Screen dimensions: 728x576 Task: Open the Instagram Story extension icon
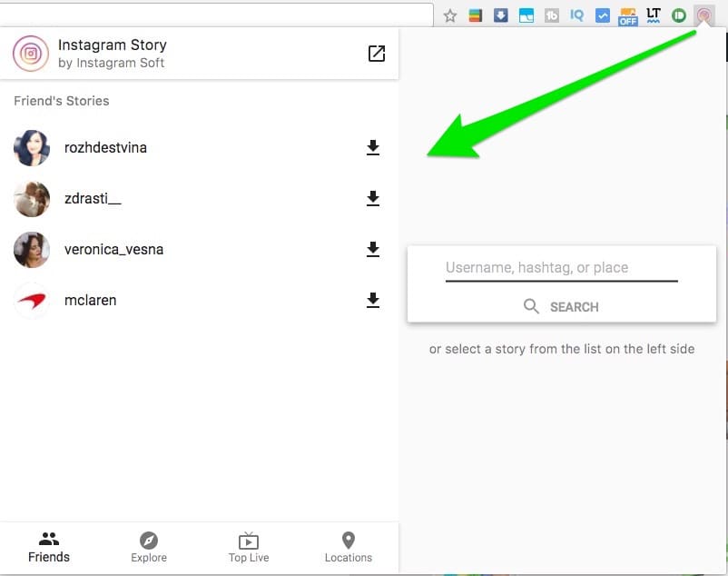point(703,15)
